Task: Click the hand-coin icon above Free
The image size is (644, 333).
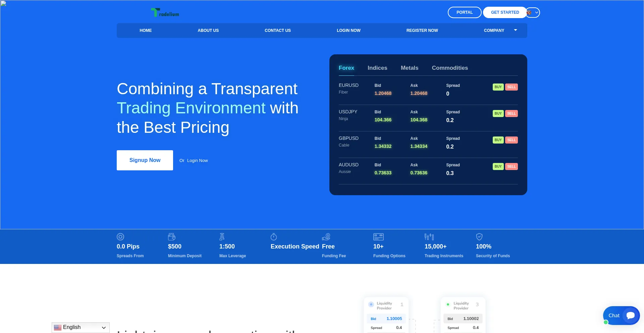Action: tap(326, 237)
